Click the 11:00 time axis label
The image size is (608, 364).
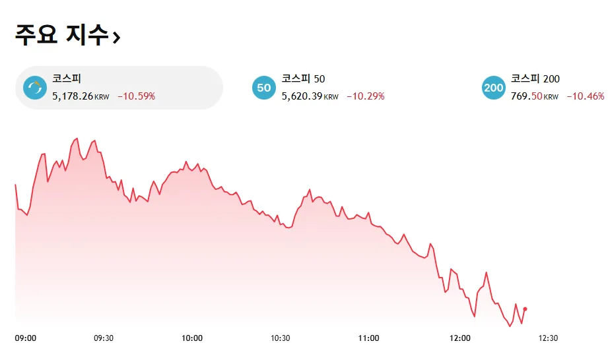tap(368, 338)
